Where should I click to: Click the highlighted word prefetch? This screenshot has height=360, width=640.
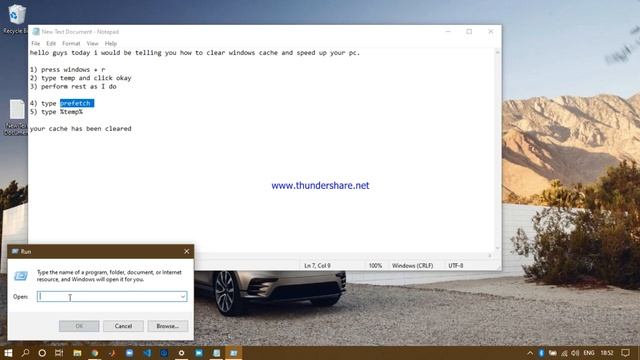click(77, 103)
